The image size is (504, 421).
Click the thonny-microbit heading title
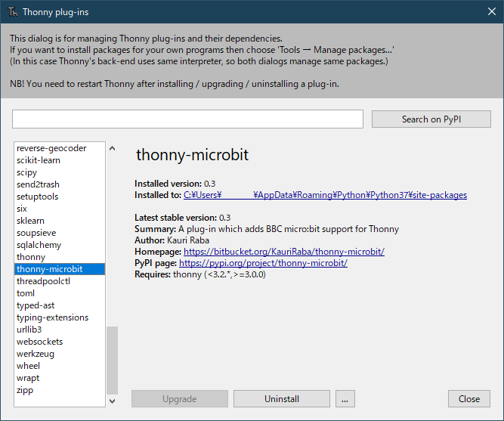tap(192, 155)
